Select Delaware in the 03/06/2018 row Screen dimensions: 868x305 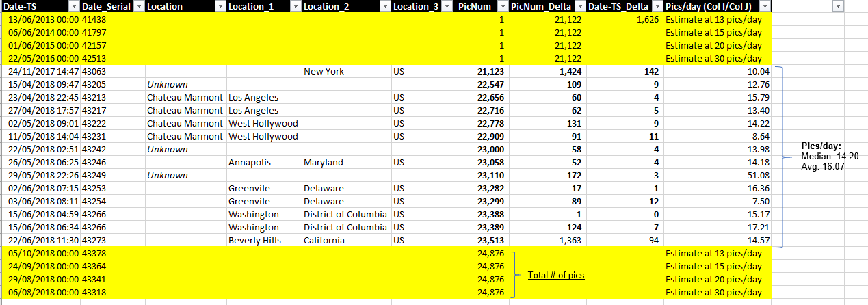pyautogui.click(x=346, y=202)
